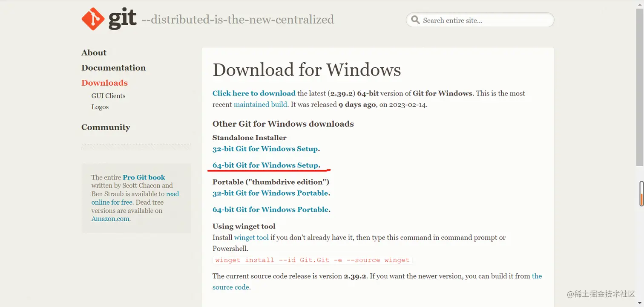Click the page's vertical scrollbar thumb
The image size is (644, 307).
[641, 87]
